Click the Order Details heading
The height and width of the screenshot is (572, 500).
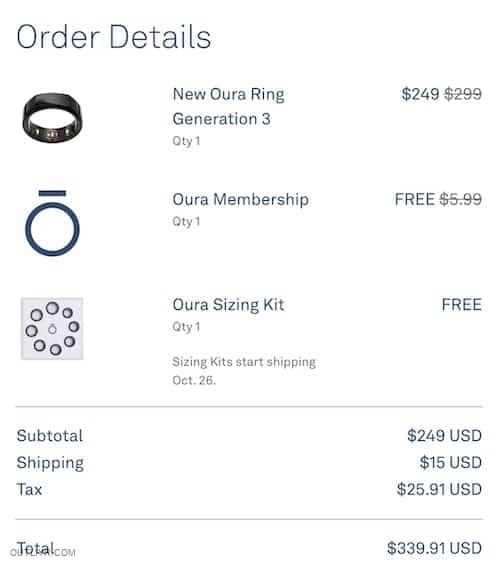tap(114, 37)
